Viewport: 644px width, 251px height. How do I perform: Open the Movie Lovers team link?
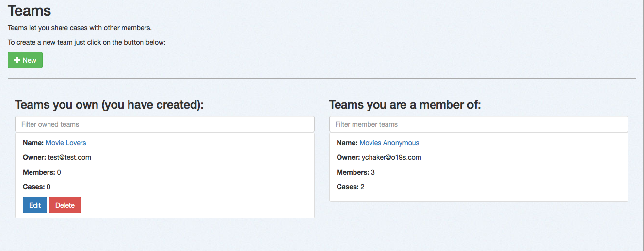[65, 143]
